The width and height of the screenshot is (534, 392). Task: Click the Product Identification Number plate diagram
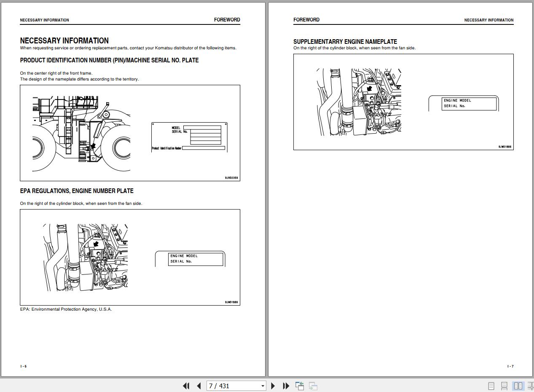[x=189, y=137]
